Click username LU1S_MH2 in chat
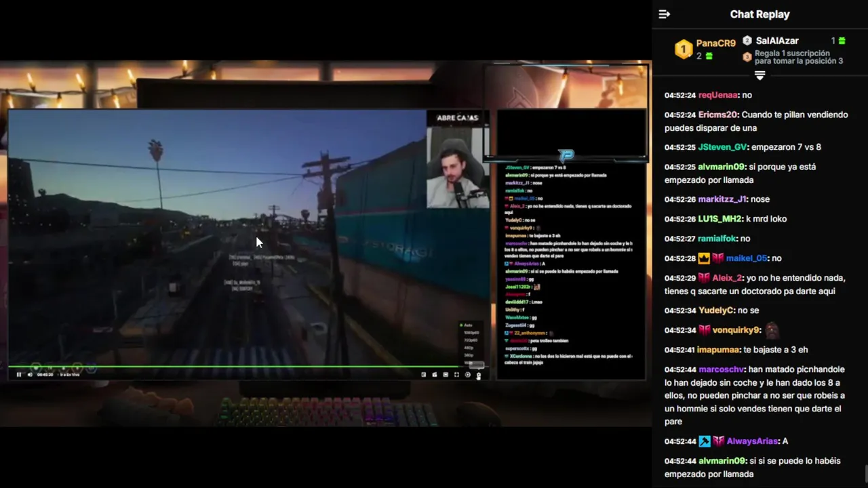 click(x=720, y=219)
